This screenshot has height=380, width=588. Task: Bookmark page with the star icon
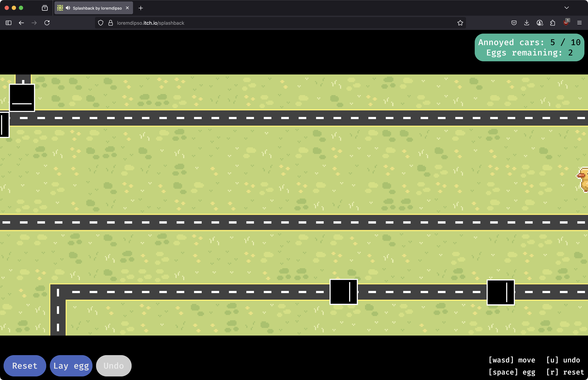point(460,23)
